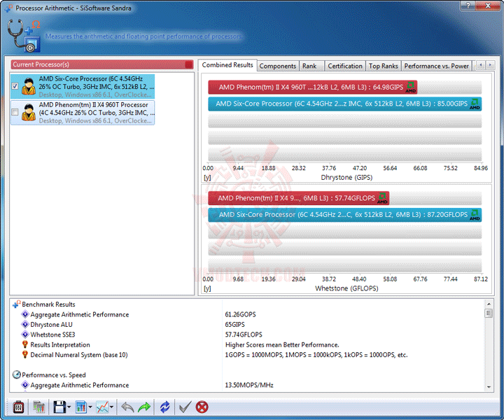The image size is (504, 420).
Task: Click the gray back arrow icon
Action: 127,407
